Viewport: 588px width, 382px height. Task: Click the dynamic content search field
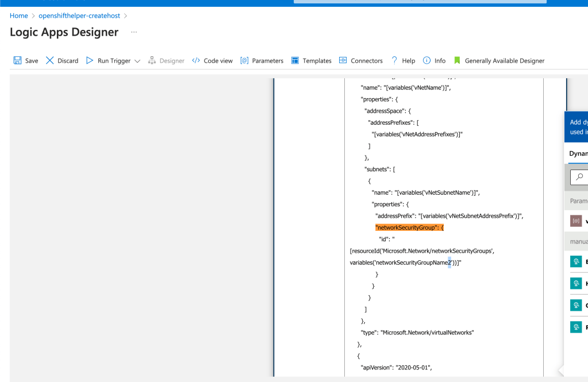[579, 177]
